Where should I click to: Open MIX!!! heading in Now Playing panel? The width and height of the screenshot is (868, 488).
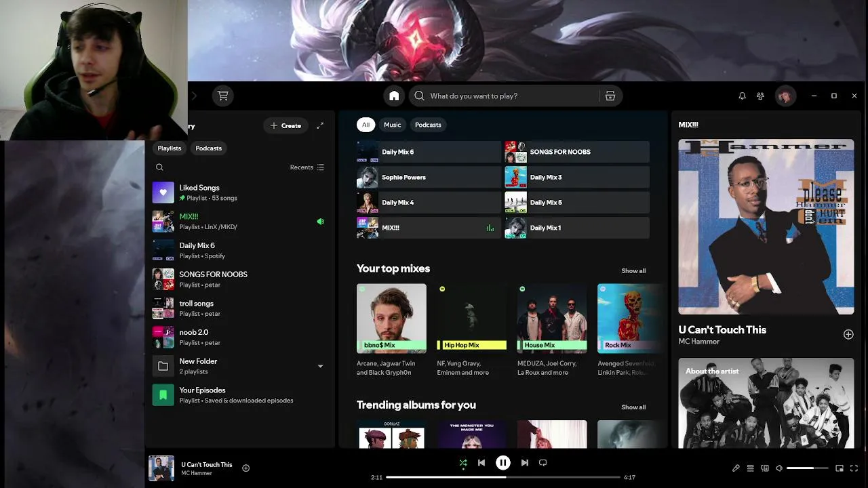point(688,125)
